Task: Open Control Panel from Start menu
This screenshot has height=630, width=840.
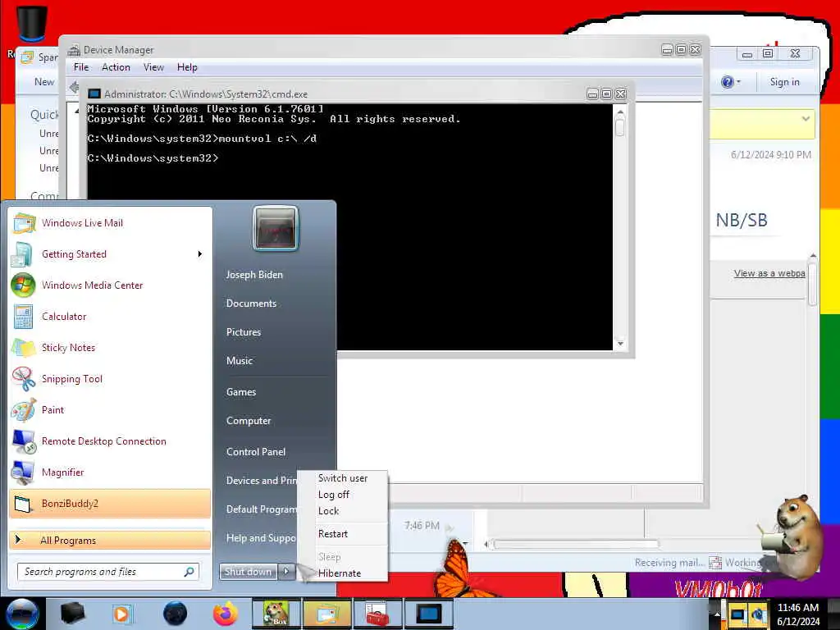Action: pyautogui.click(x=256, y=452)
